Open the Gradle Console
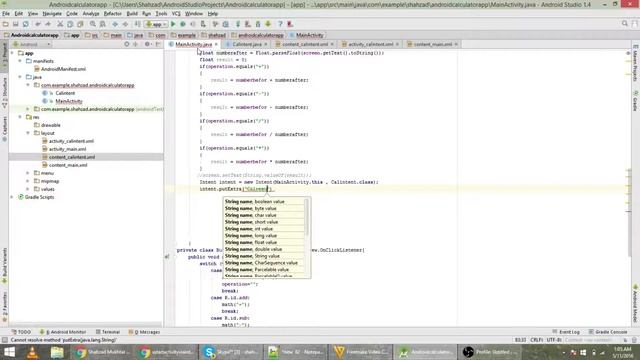 608,332
